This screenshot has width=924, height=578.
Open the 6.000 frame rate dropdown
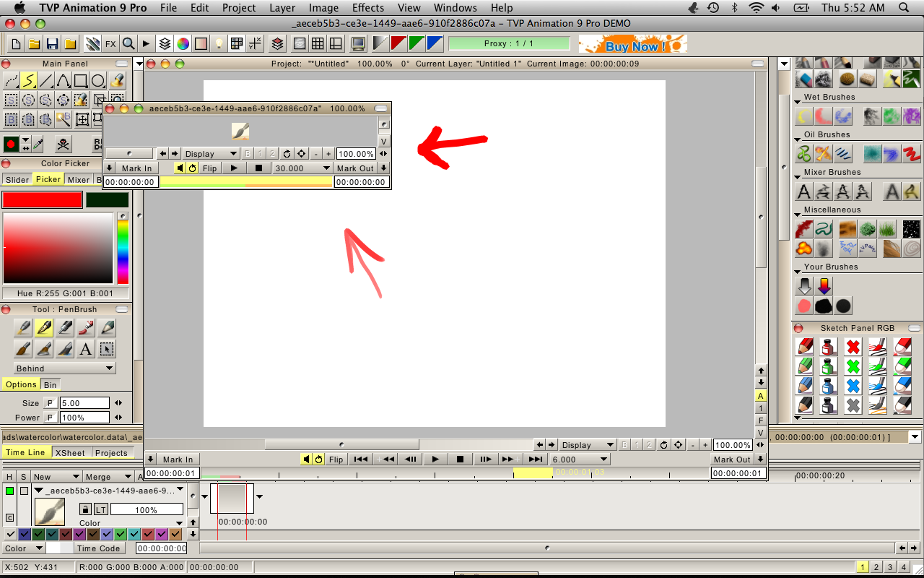(580, 460)
